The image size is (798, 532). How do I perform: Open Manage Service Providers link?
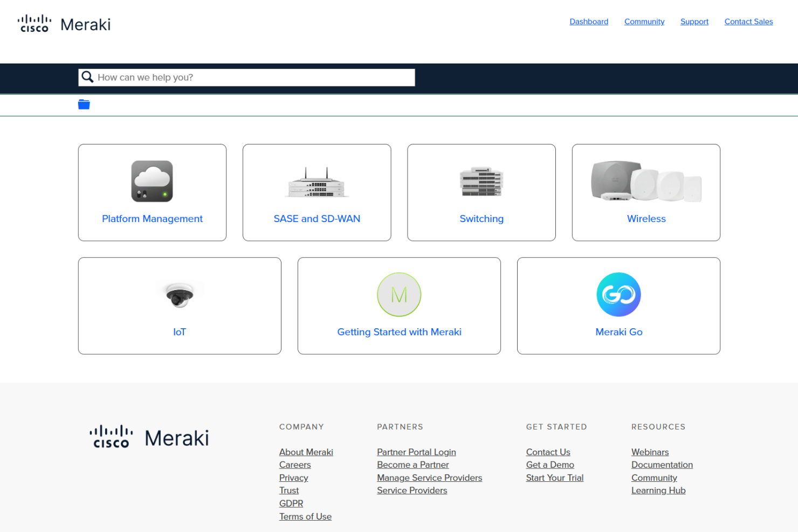tap(430, 478)
